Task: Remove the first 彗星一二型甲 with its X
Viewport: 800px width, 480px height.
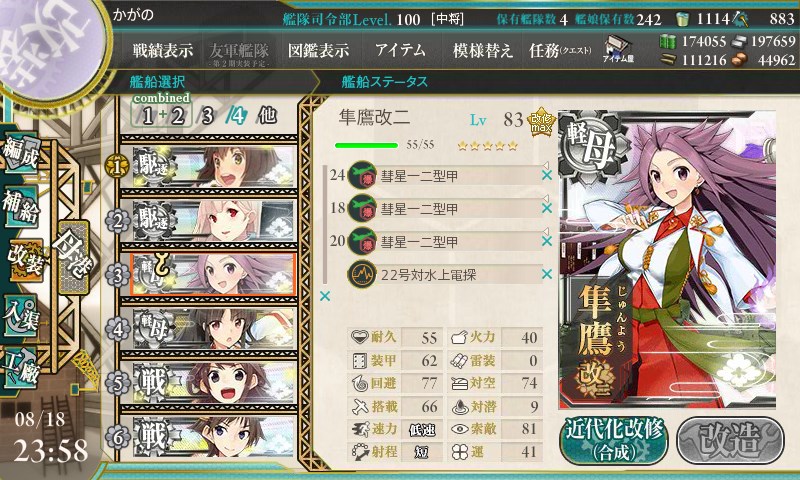Action: 547,175
